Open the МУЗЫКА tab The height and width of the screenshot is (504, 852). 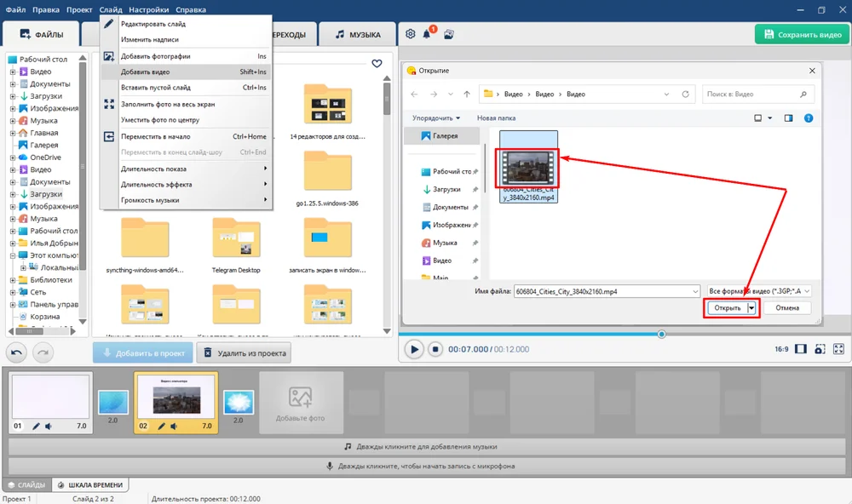358,35
